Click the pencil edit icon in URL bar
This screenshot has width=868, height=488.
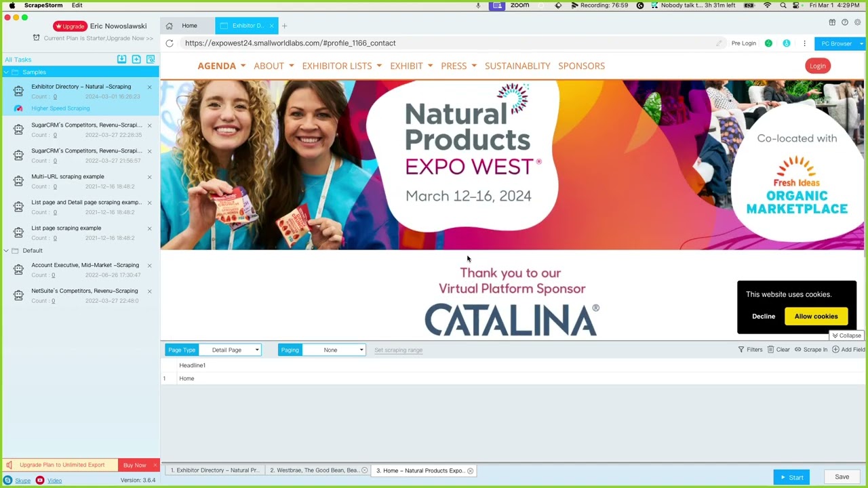[x=719, y=43]
